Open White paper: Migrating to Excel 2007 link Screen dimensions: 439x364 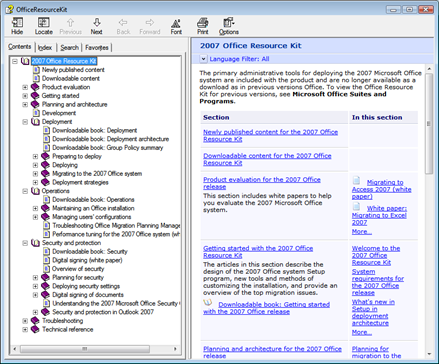coord(379,215)
